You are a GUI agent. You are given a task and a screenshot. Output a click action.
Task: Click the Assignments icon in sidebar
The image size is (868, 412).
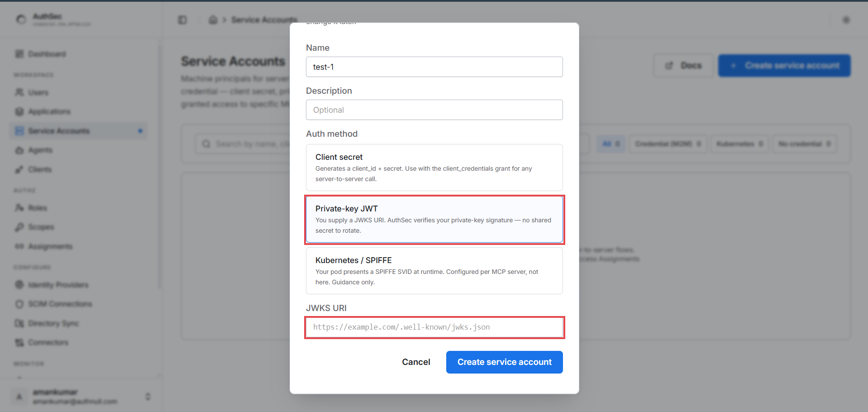tap(19, 246)
